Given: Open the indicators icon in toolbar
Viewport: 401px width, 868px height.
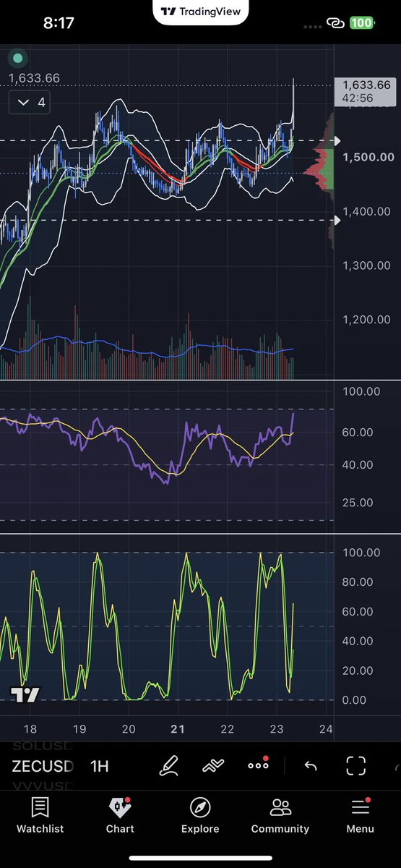Looking at the screenshot, I should pyautogui.click(x=213, y=765).
